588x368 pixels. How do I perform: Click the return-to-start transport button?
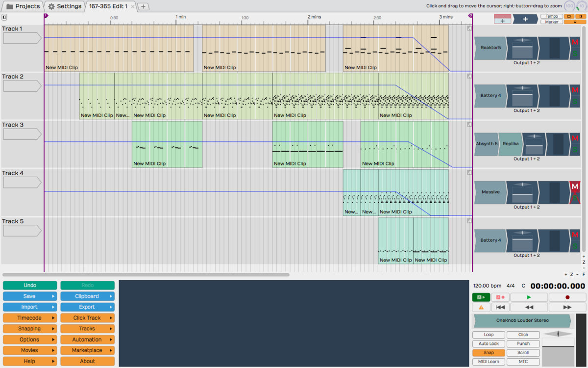pyautogui.click(x=500, y=307)
